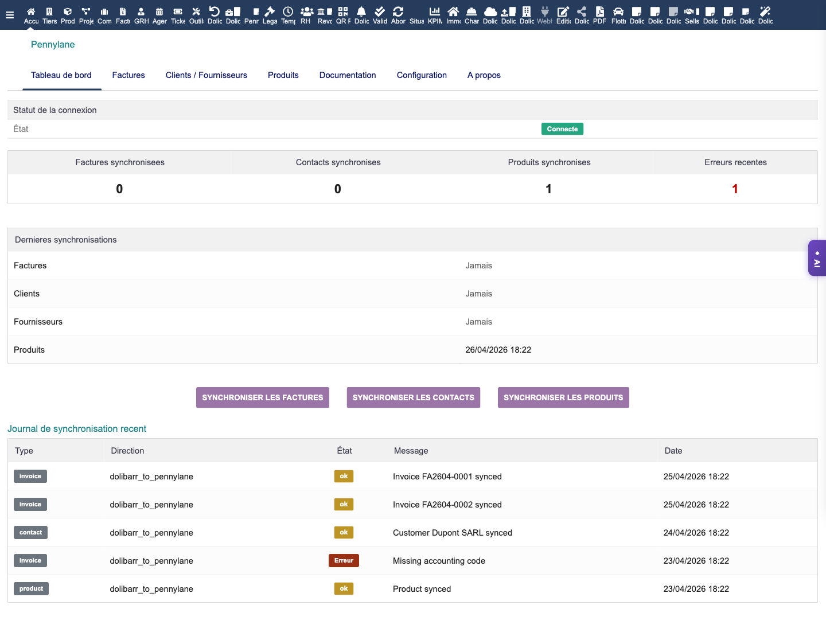Open the hamburger menu in the top bar
This screenshot has height=644, width=826.
(x=10, y=15)
